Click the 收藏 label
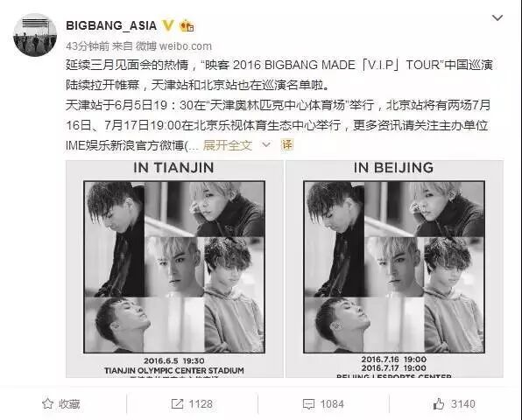Viewport: 522px width, 420px height. (x=69, y=404)
